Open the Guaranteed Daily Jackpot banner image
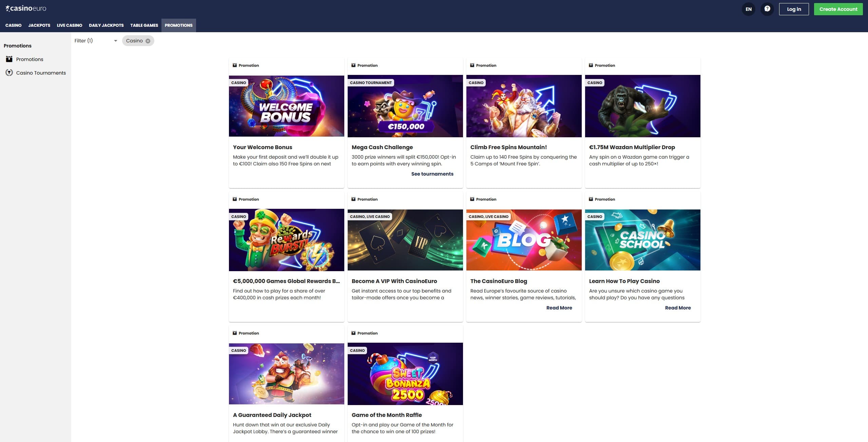Viewport: 868px width, 442px height. (286, 374)
